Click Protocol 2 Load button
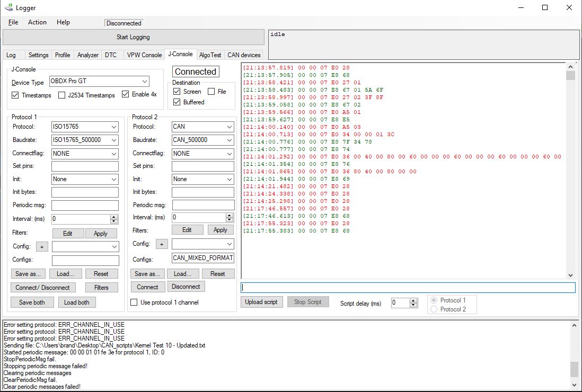The width and height of the screenshot is (582, 392). pos(182,274)
